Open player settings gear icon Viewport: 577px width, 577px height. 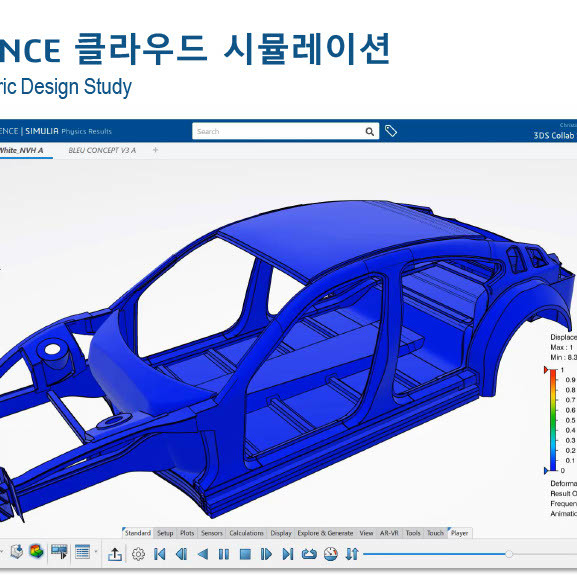(138, 554)
